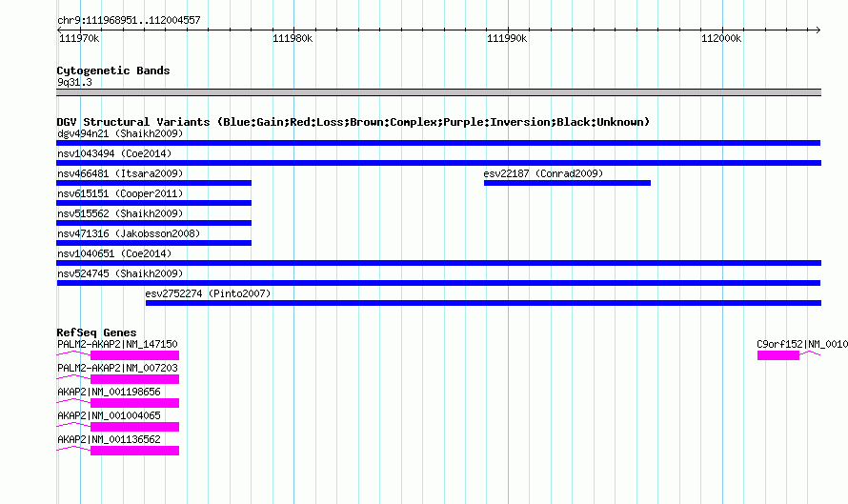Click the PALM2-AKAP2|NM_147150 gene box

pyautogui.click(x=134, y=355)
